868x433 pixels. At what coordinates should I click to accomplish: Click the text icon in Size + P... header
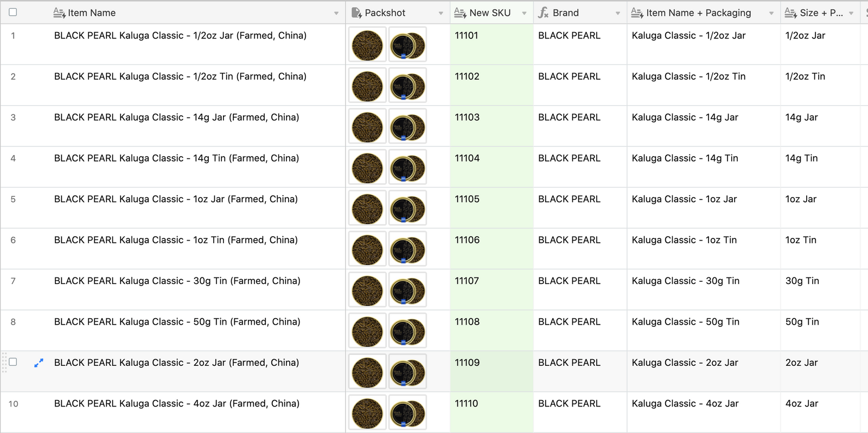(x=790, y=12)
